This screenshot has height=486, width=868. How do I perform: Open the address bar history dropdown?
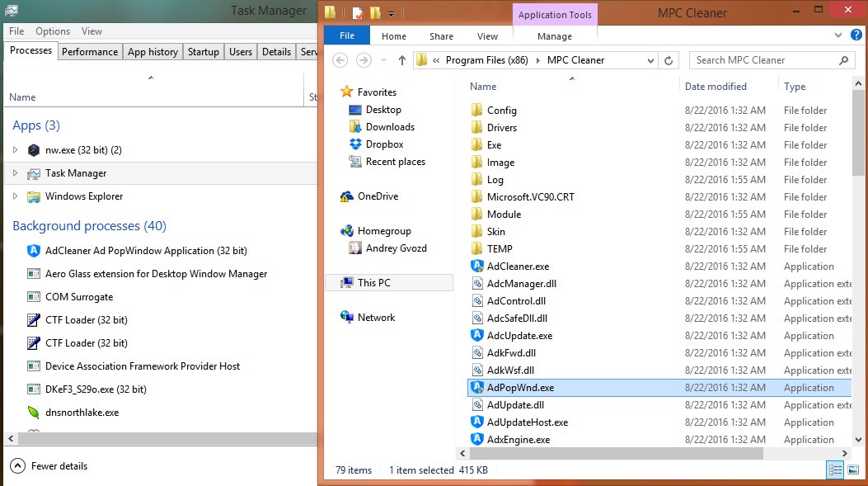650,60
